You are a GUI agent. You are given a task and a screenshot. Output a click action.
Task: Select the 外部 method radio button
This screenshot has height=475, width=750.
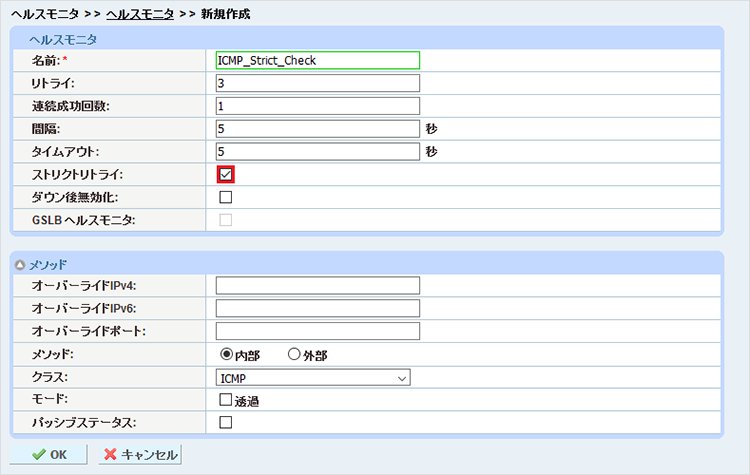[294, 354]
